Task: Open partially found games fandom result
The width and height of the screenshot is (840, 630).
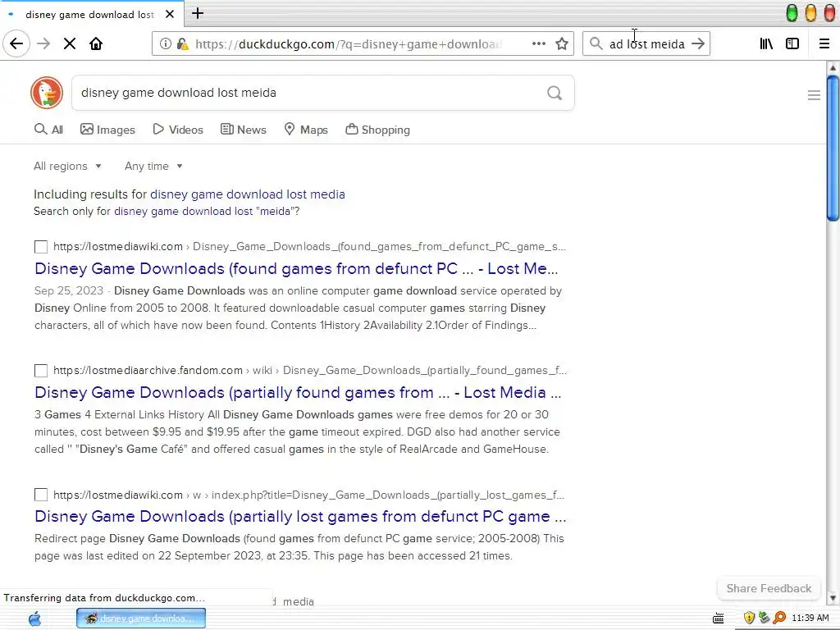Action: pos(298,392)
